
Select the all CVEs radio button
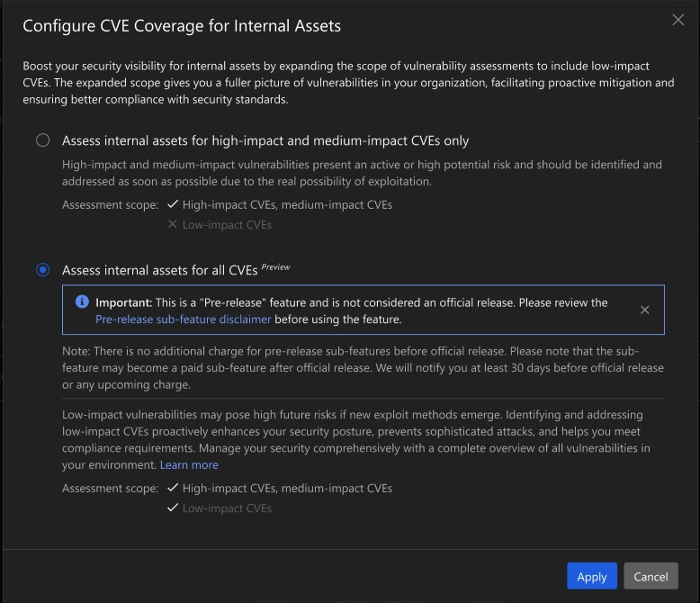[42, 270]
